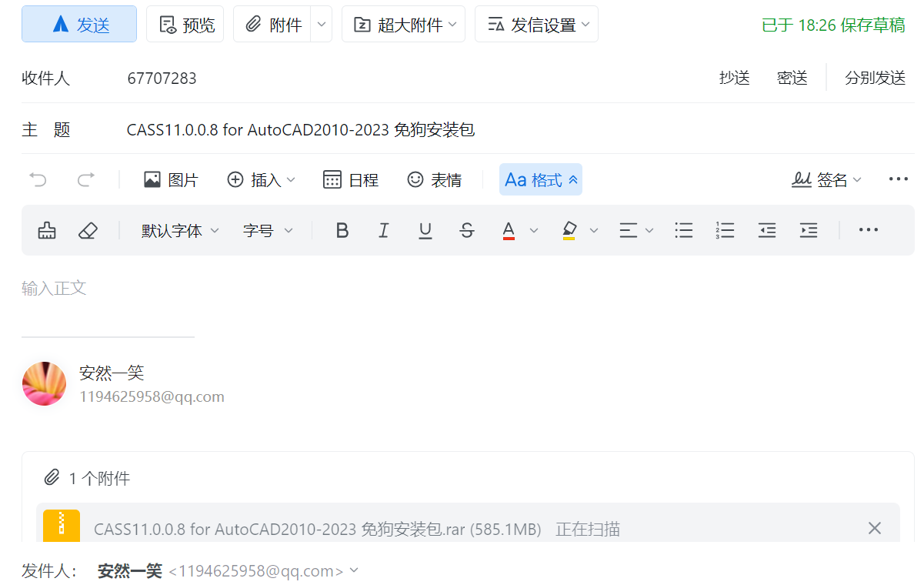Screen dimensions: 924x585
Task: Select the format painter brush icon
Action: 47,230
